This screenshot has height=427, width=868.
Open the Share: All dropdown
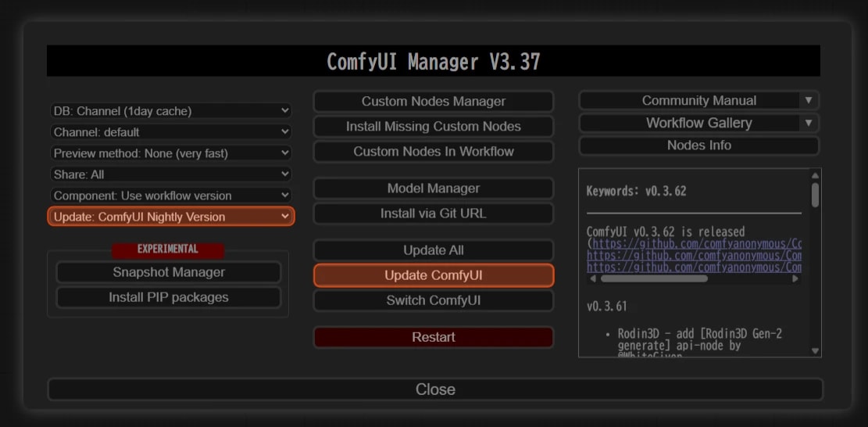170,174
